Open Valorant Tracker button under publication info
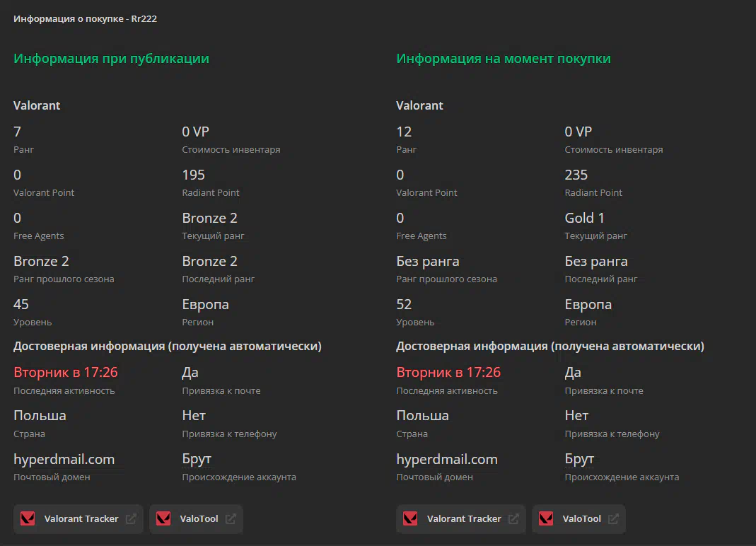Screen dimensions: 756x546 pyautogui.click(x=78, y=519)
